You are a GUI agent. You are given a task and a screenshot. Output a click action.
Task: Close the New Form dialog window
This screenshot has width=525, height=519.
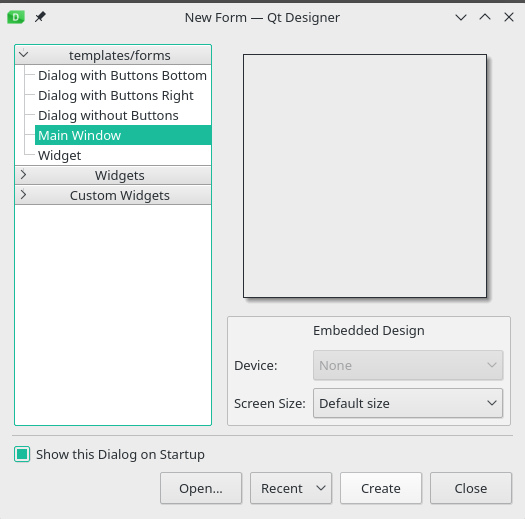coord(509,17)
